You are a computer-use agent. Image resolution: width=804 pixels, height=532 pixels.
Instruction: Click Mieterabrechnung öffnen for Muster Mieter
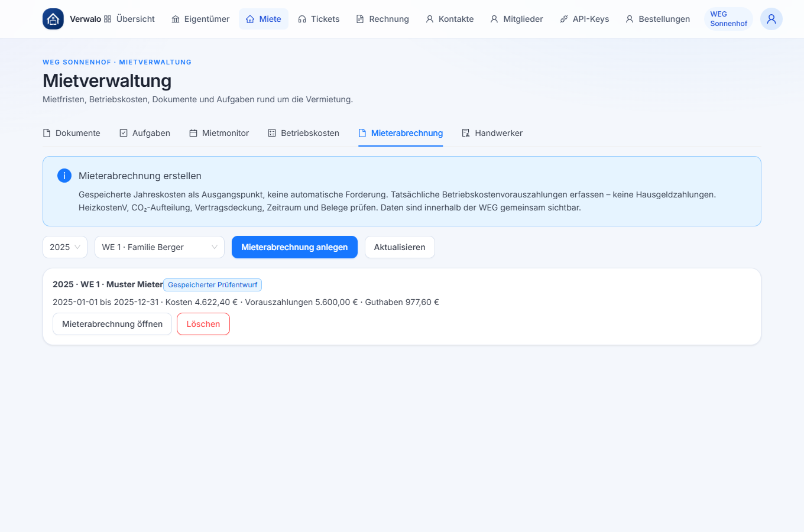coord(112,324)
